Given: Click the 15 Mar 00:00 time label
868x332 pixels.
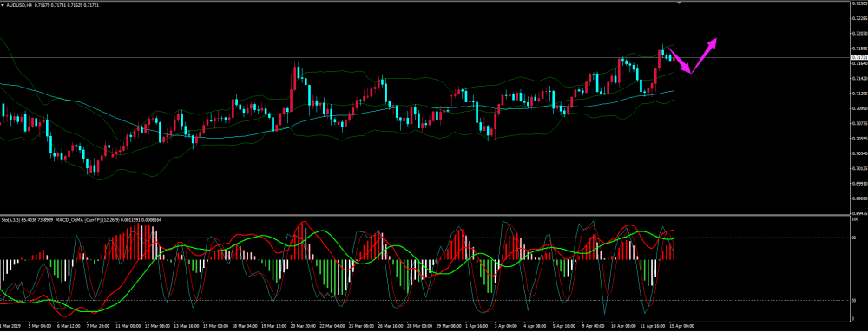Looking at the screenshot, I should click(216, 326).
